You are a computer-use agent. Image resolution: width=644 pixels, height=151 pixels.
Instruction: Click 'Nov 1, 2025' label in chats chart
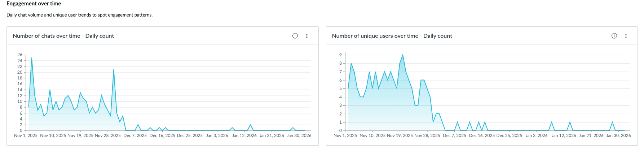tap(26, 136)
